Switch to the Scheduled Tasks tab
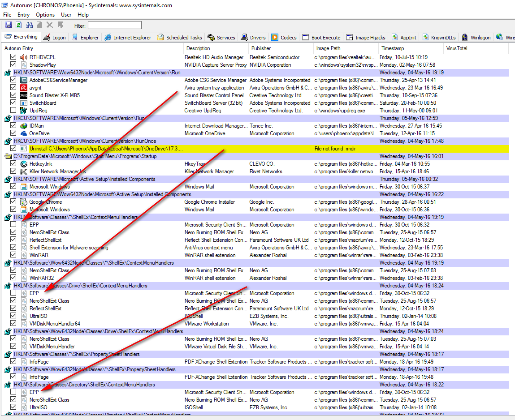The width and height of the screenshot is (515, 420). (x=180, y=38)
